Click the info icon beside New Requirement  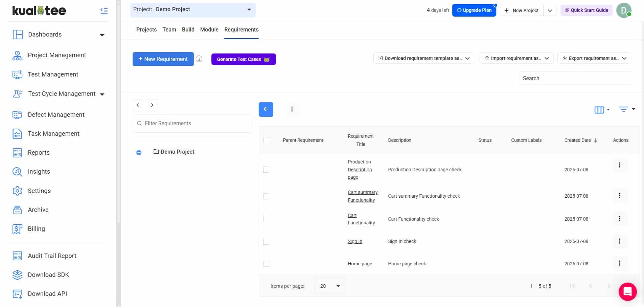[x=199, y=59]
